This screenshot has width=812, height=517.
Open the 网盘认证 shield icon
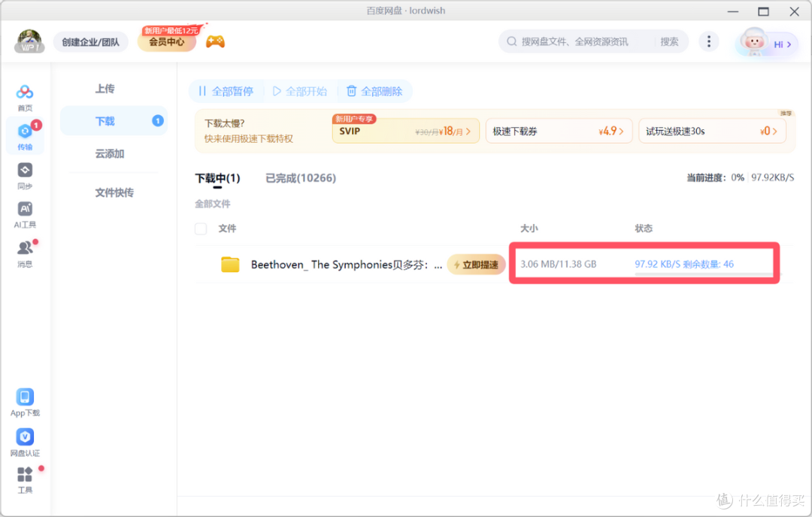pos(25,443)
